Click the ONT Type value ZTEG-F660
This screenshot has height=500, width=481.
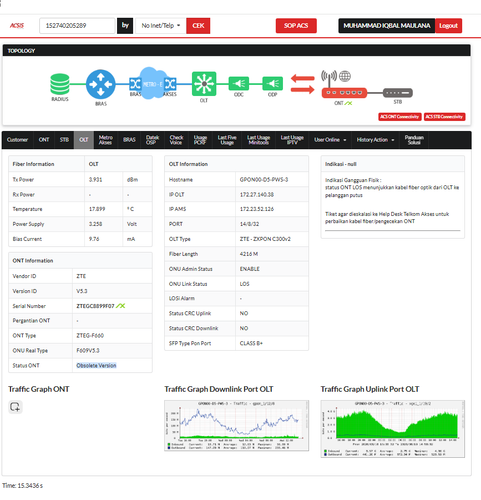pyautogui.click(x=90, y=335)
